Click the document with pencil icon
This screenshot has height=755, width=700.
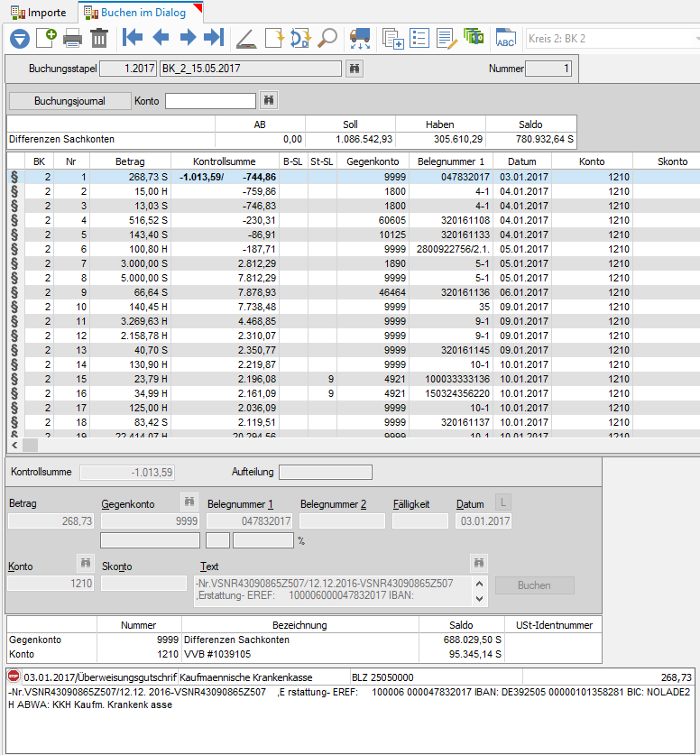pos(446,39)
